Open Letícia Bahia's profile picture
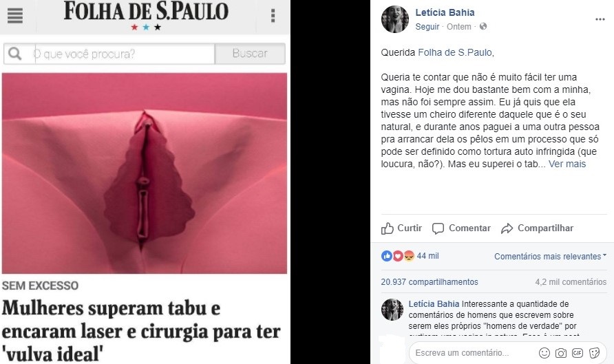 [x=395, y=19]
